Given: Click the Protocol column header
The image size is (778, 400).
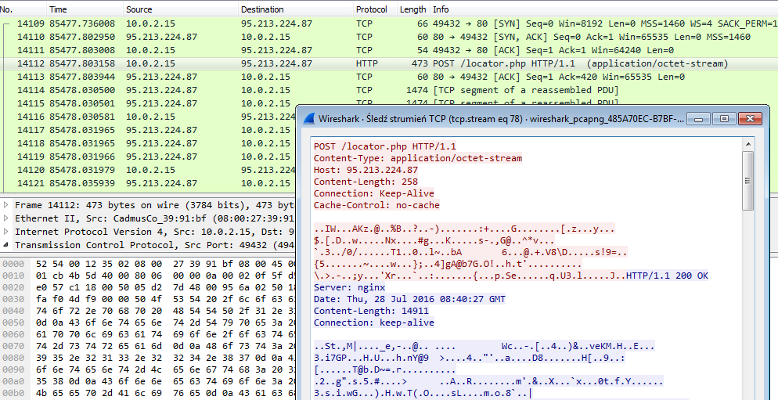Looking at the screenshot, I should coord(372,8).
